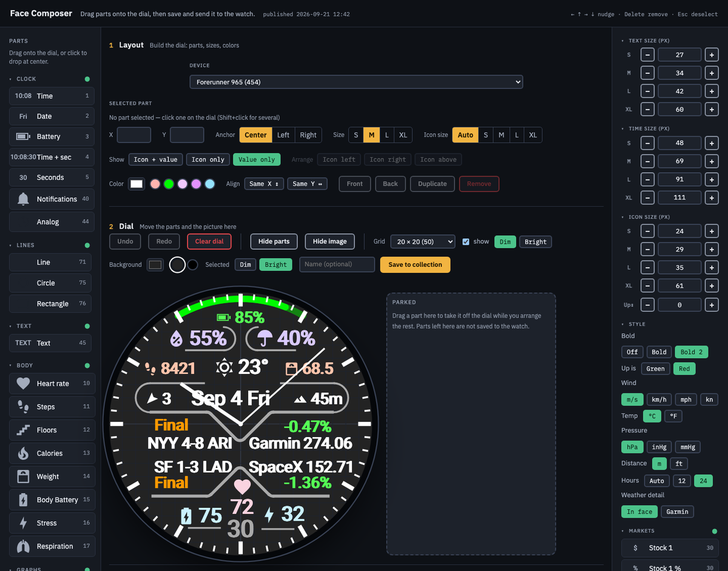Open the Device dropdown
This screenshot has height=571, width=728.
click(356, 82)
